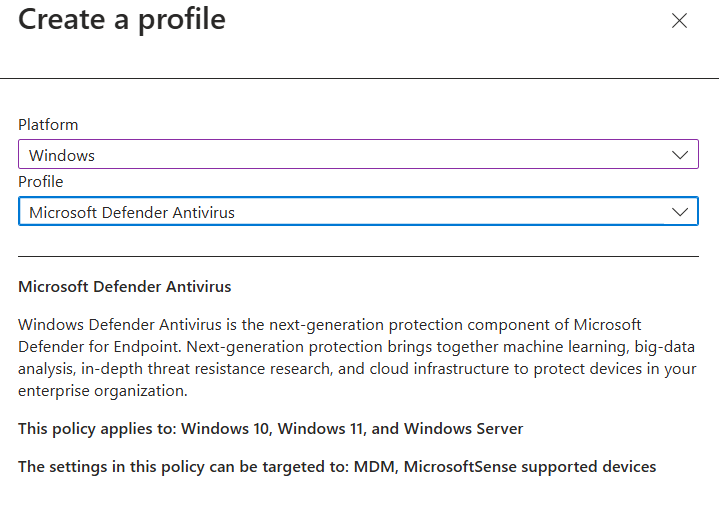Expand the Platform dropdown chevron

click(x=680, y=155)
